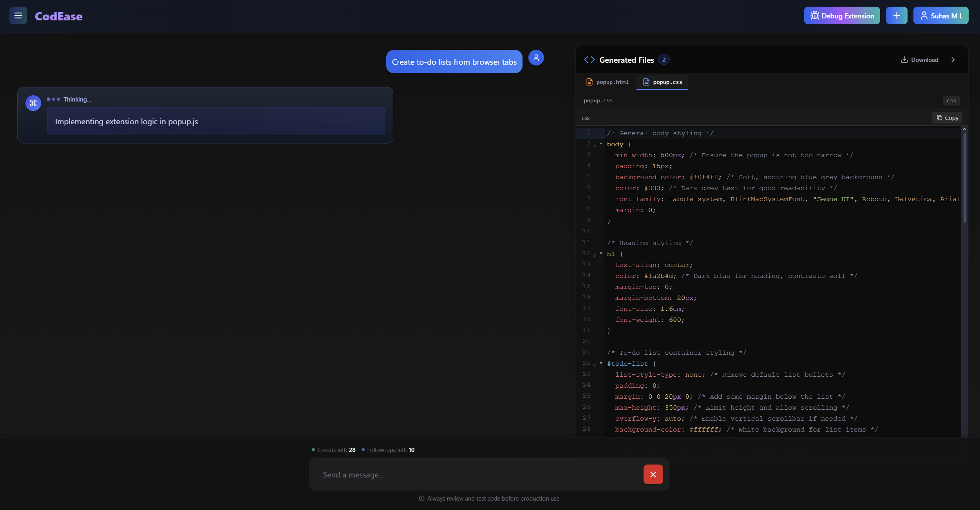This screenshot has height=510, width=980.
Task: Click the code editor vertical scrollbar
Action: [x=964, y=178]
